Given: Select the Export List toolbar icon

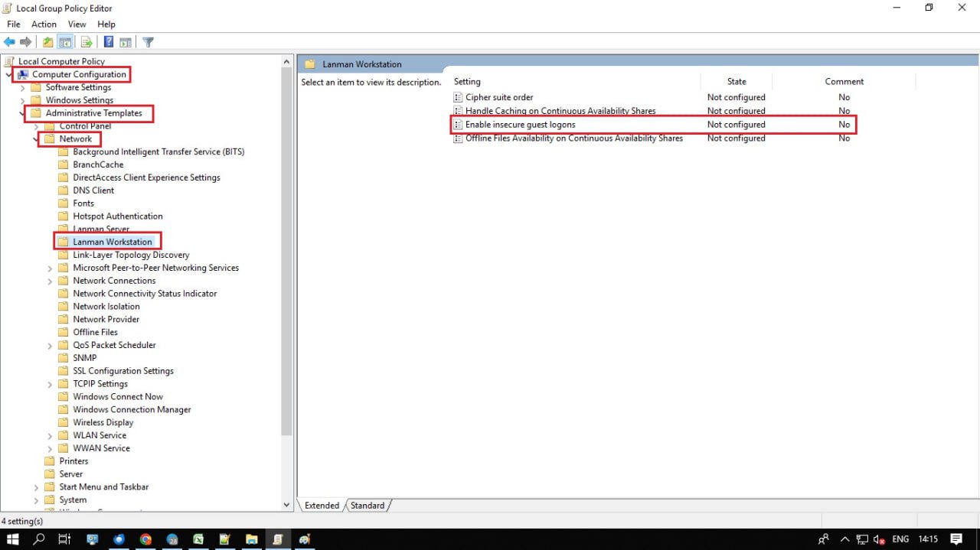Looking at the screenshot, I should click(x=85, y=41).
